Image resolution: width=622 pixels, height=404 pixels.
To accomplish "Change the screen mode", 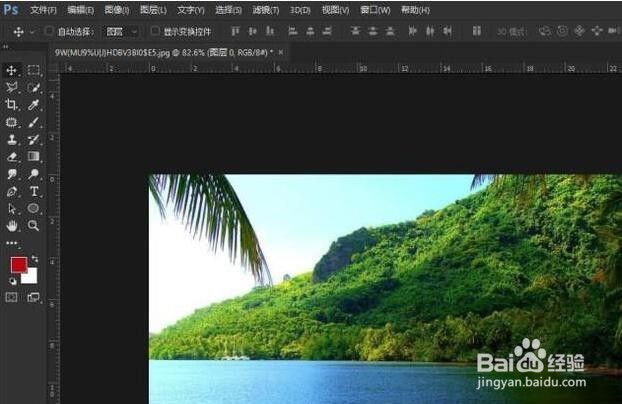I will coord(33,297).
